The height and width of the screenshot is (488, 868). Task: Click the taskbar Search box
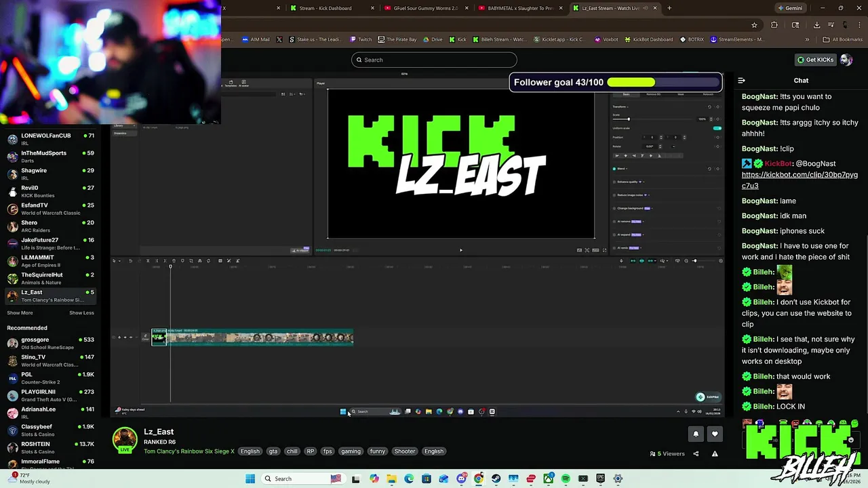pos(303,479)
